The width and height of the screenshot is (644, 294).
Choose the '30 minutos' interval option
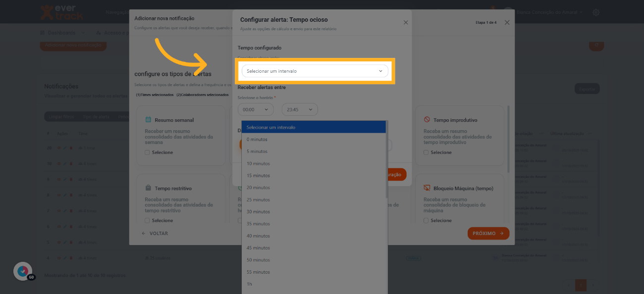(x=258, y=212)
